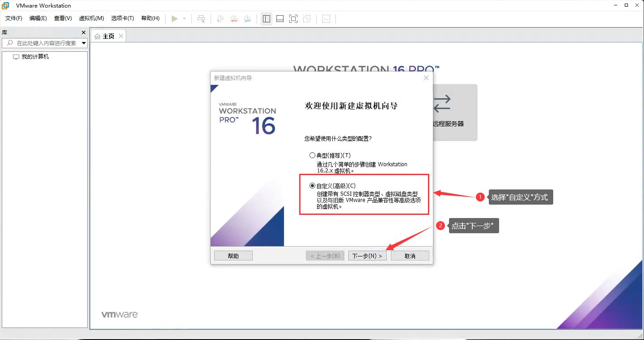
Task: Open the 查看(V) menu
Action: [63, 18]
